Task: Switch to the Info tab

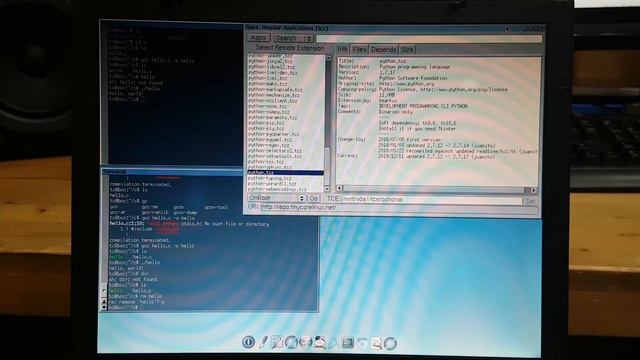Action: point(342,49)
